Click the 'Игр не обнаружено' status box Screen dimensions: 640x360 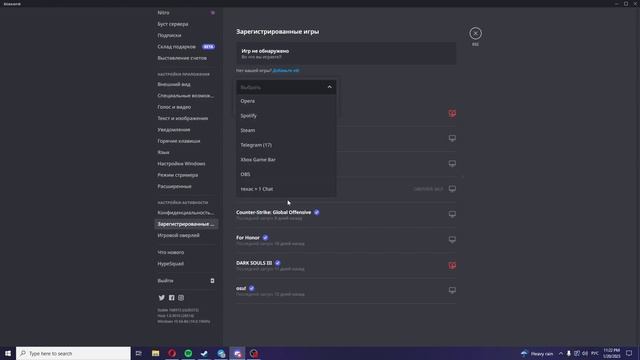tap(346, 53)
